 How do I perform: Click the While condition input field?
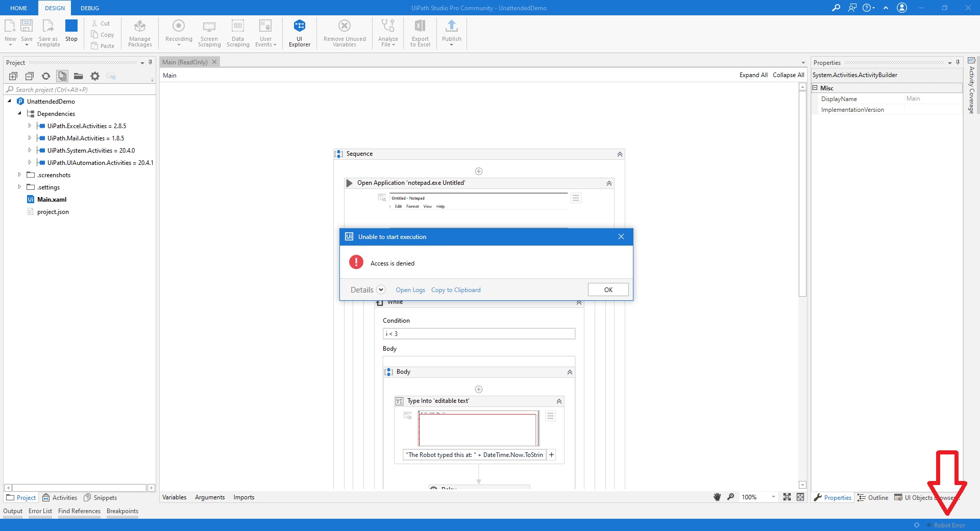pyautogui.click(x=478, y=334)
